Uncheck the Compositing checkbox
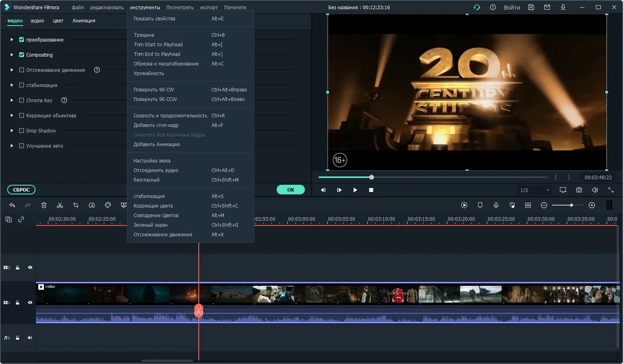 tap(22, 55)
